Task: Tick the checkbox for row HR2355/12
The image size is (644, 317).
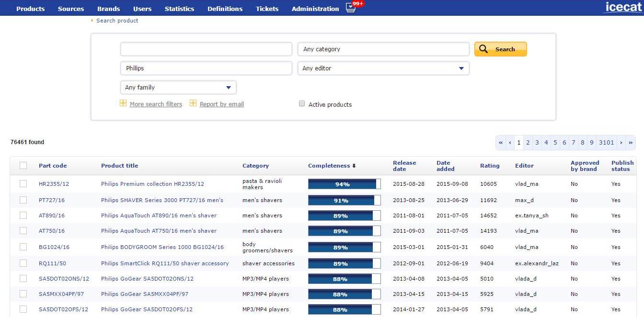Action: [x=23, y=184]
